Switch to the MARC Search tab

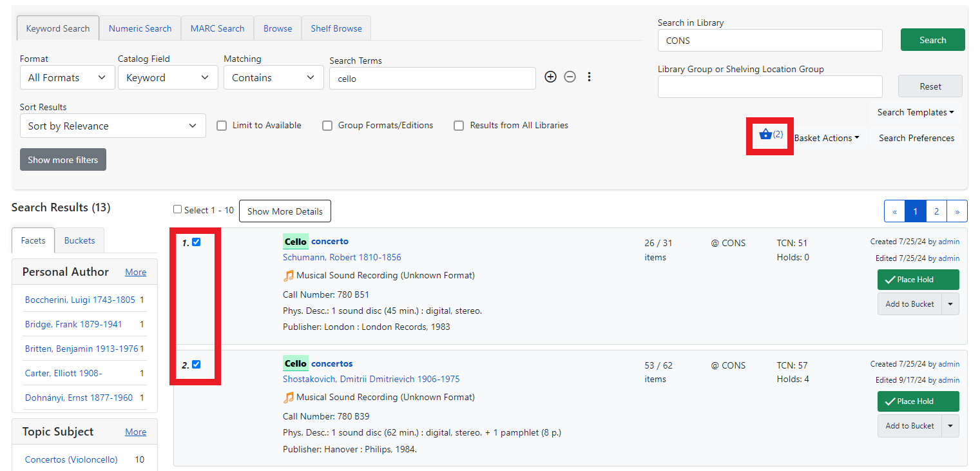(x=217, y=28)
